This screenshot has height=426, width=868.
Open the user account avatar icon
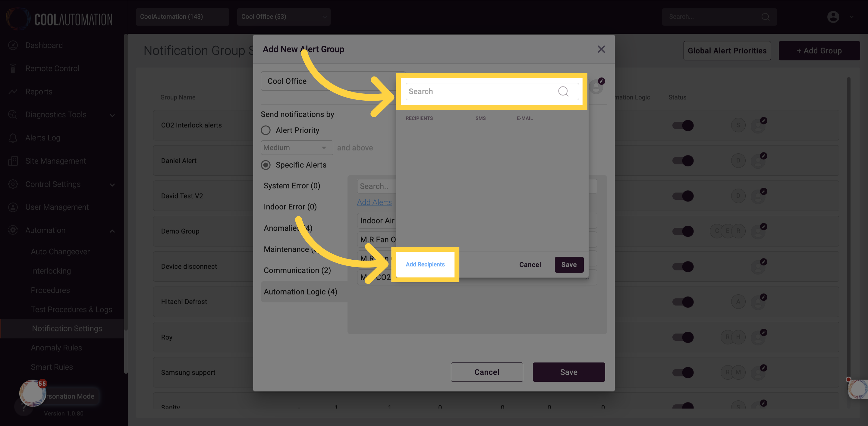tap(833, 17)
